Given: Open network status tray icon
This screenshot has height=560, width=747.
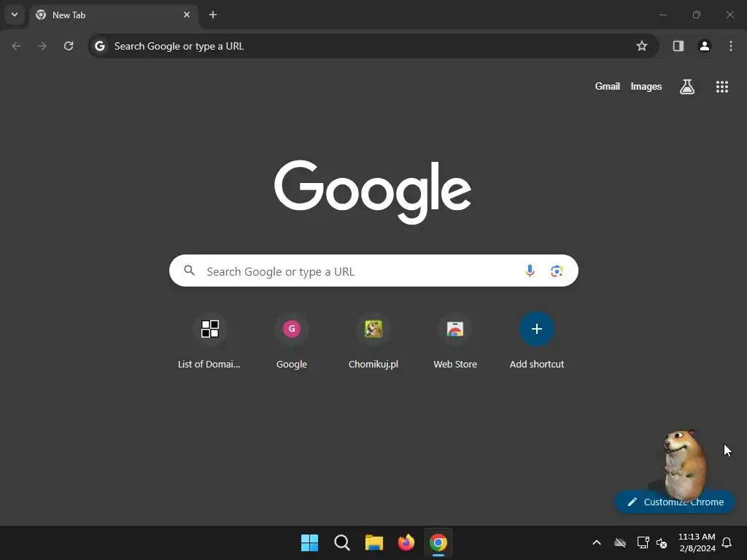Looking at the screenshot, I should 643,542.
